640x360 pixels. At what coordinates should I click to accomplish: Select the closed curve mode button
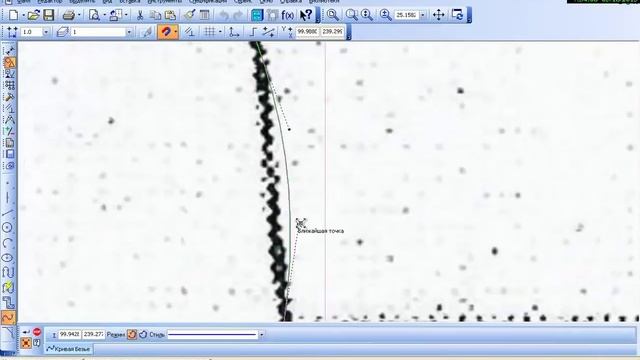(143, 335)
